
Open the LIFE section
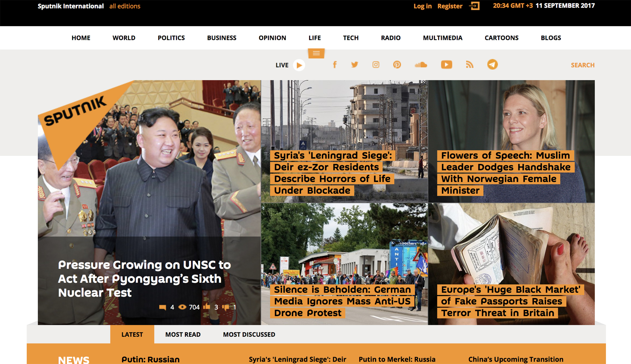tap(315, 38)
